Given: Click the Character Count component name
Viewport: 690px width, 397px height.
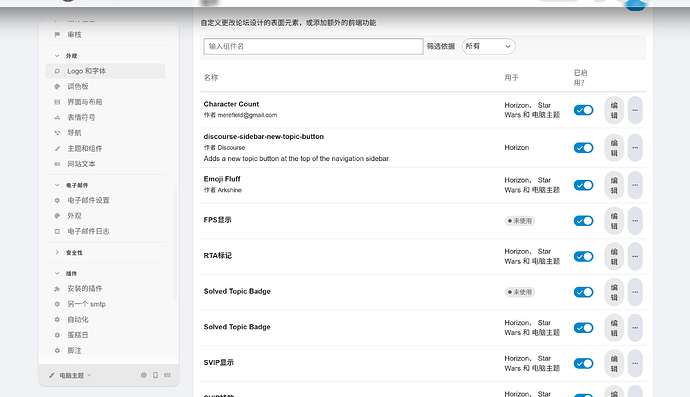Looking at the screenshot, I should 231,104.
